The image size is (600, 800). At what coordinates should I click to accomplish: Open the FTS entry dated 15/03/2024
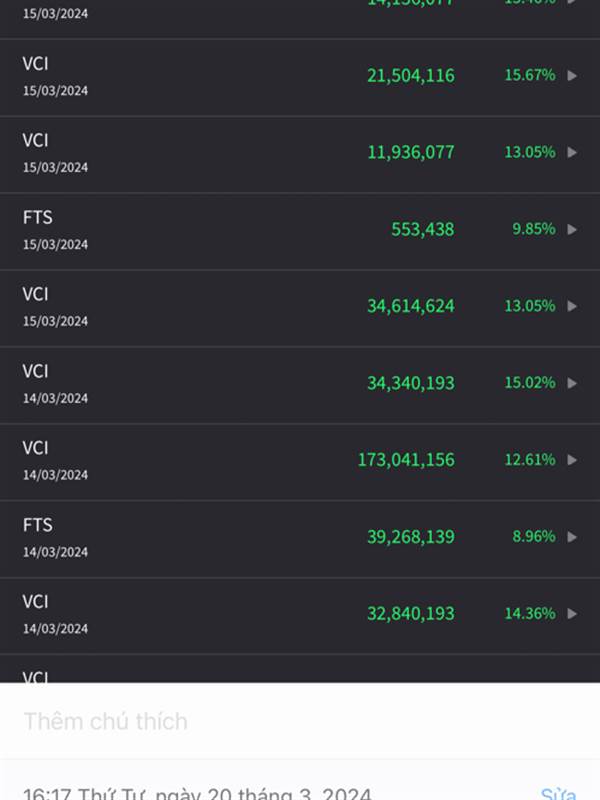click(x=300, y=232)
